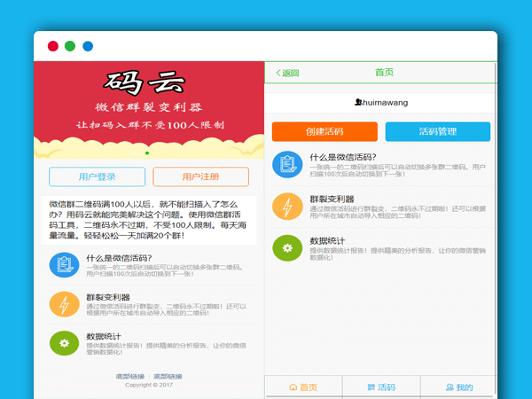Open 群裂变利器 heading in left panel
Viewport: 532px width, 399px height.
(108, 297)
